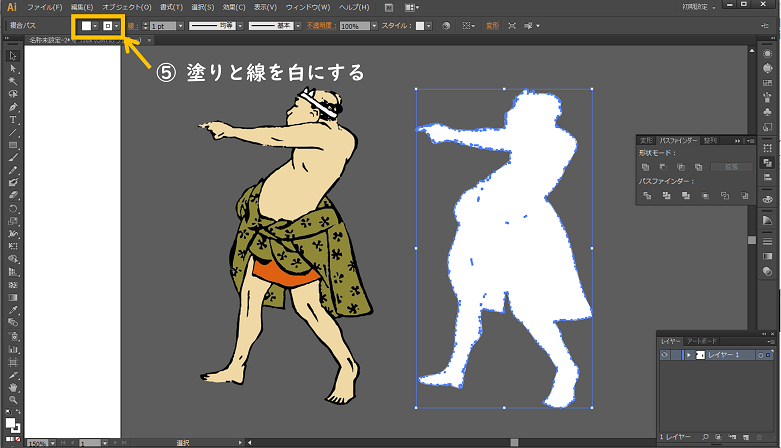Open the graphic style dropdown

click(x=429, y=26)
